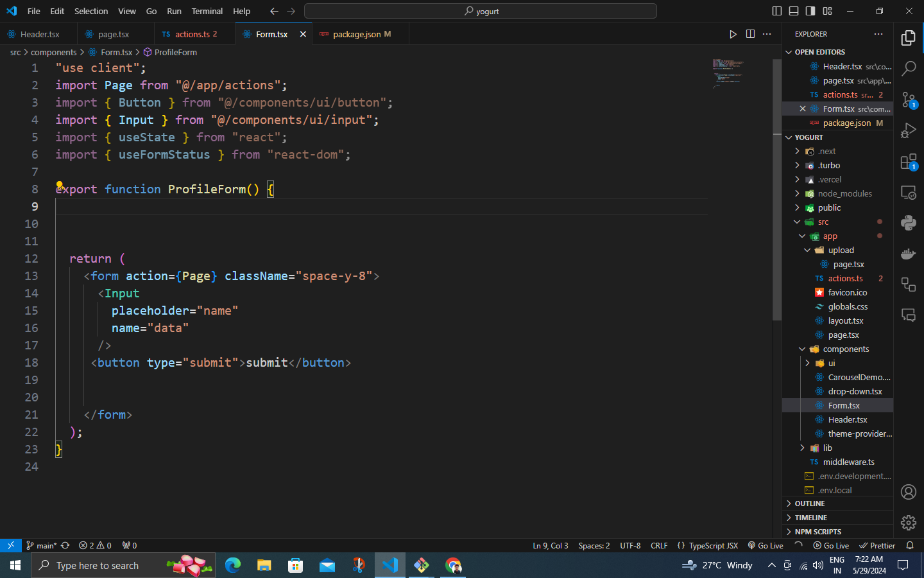Open the Extensions view
This screenshot has width=924, height=578.
(908, 162)
